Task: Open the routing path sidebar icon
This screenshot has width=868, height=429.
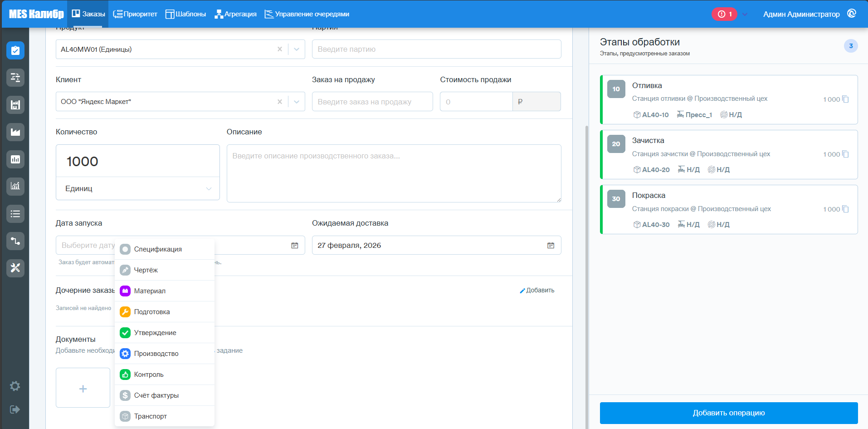Action: 15,241
